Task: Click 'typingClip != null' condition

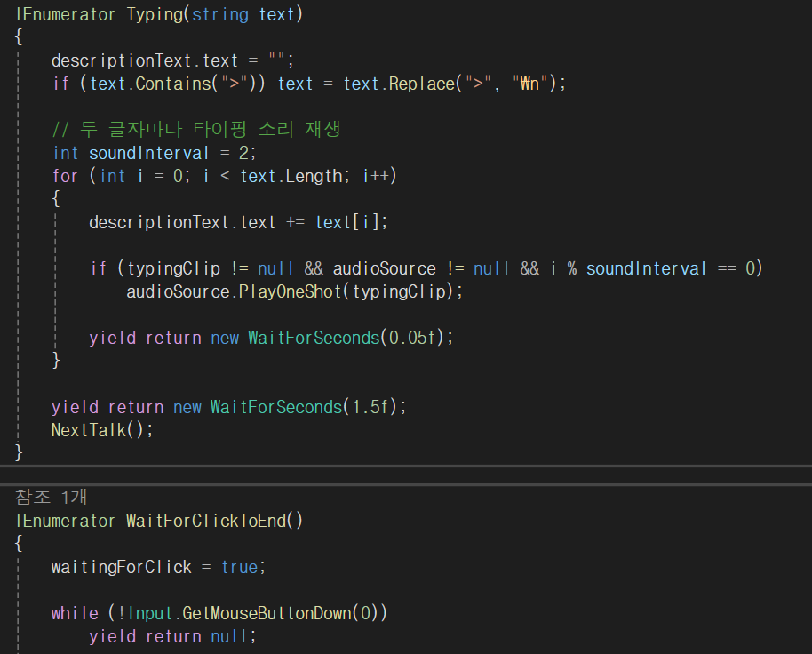Action: (x=211, y=268)
